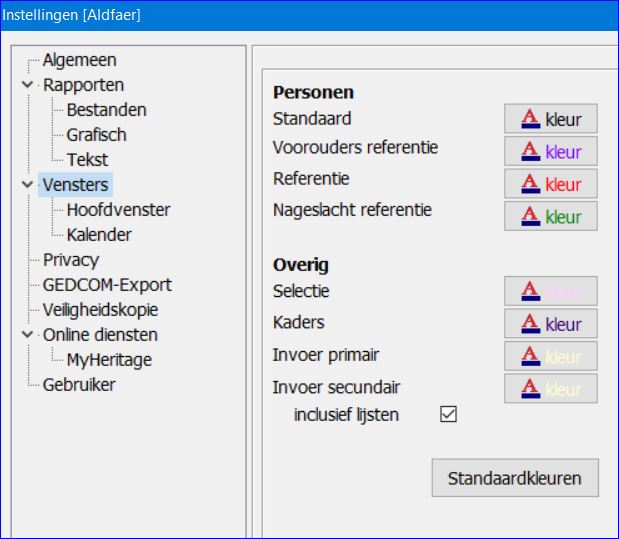Select MyHeritage under Online diensten
Image resolution: width=619 pixels, height=539 pixels.
coord(109,360)
